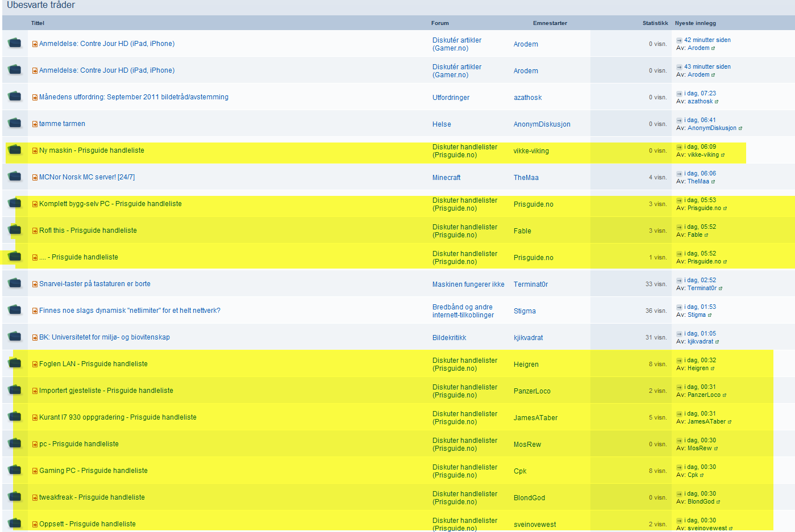Click the thread status icon for 'tømme tarmen'

15,123
